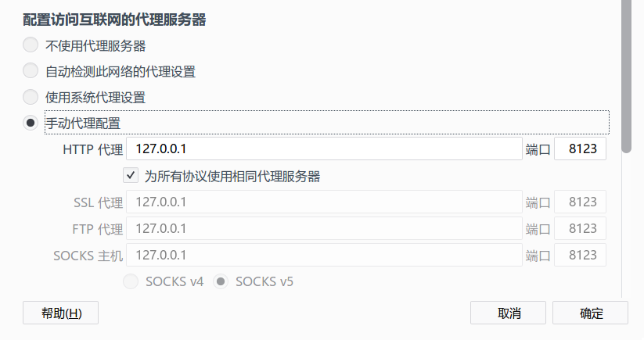Click the HTTP proxy port field

580,149
